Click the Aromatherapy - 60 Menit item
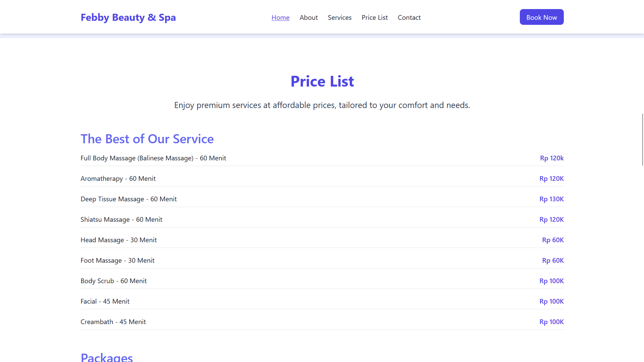The image size is (644, 362). 118,178
